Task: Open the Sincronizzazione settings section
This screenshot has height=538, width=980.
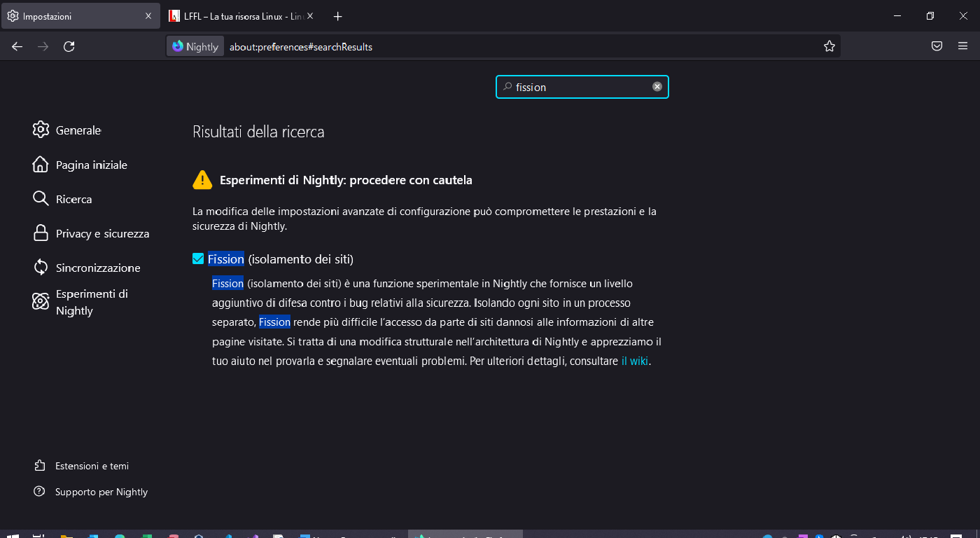Action: [x=98, y=268]
